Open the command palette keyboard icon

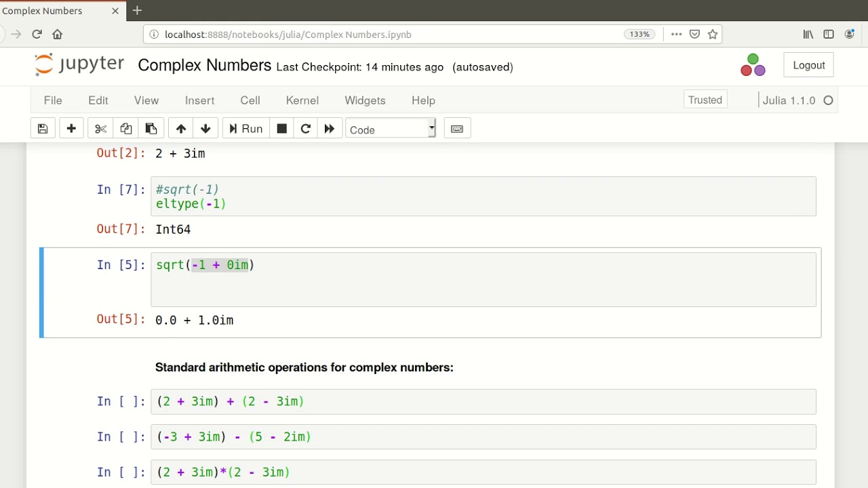click(x=456, y=129)
